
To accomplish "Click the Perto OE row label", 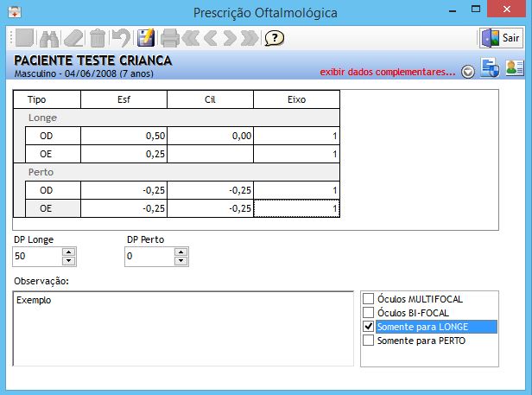I will click(x=53, y=208).
